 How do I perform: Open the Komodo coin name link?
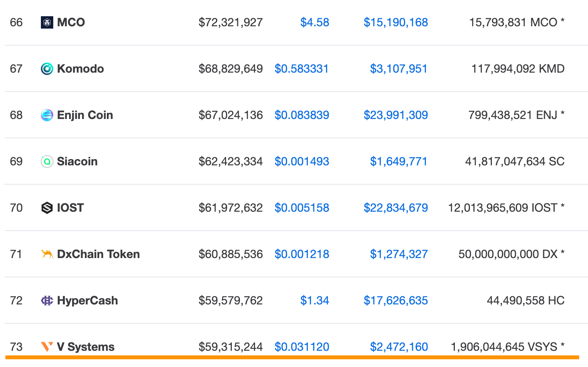80,69
